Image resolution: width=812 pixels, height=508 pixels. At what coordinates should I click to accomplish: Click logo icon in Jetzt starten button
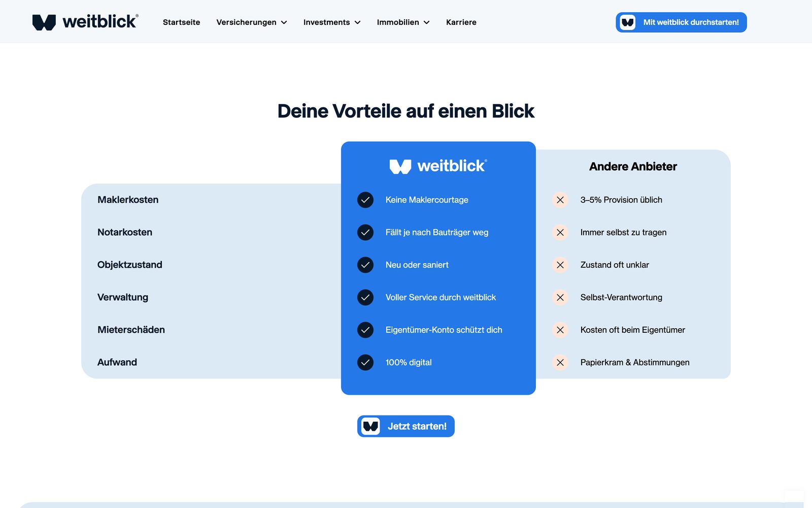(370, 426)
